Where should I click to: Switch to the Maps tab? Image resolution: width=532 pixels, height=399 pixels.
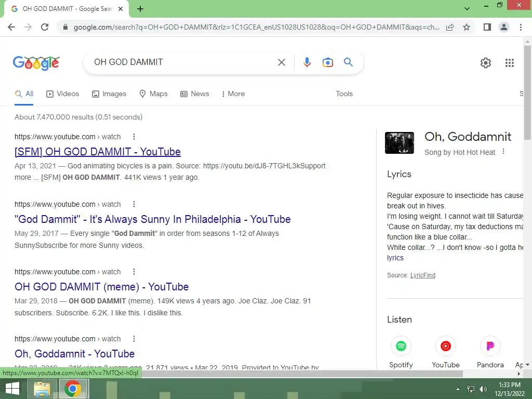[x=153, y=94]
